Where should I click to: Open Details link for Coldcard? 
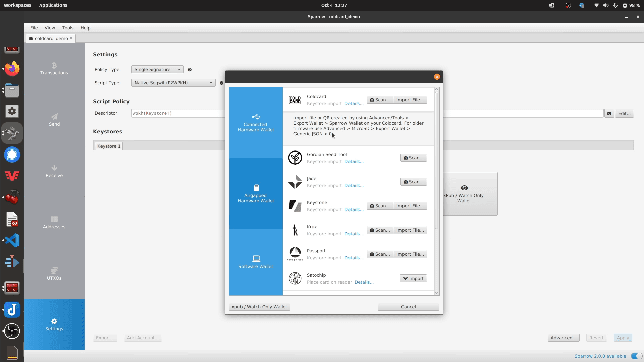[x=354, y=103]
